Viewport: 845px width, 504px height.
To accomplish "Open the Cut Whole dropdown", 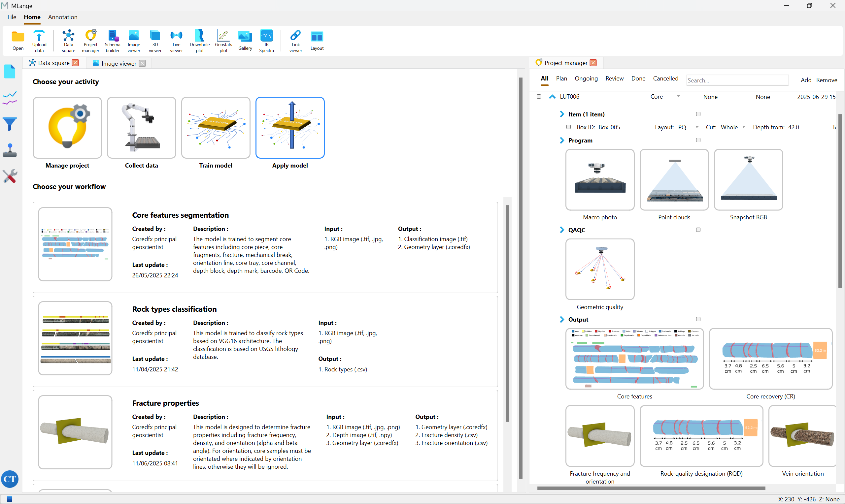I will coord(744,127).
